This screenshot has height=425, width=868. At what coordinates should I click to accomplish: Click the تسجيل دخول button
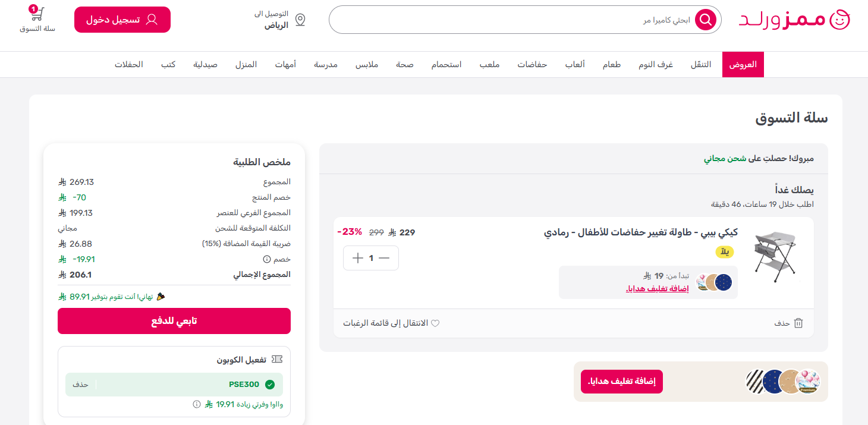tap(122, 19)
